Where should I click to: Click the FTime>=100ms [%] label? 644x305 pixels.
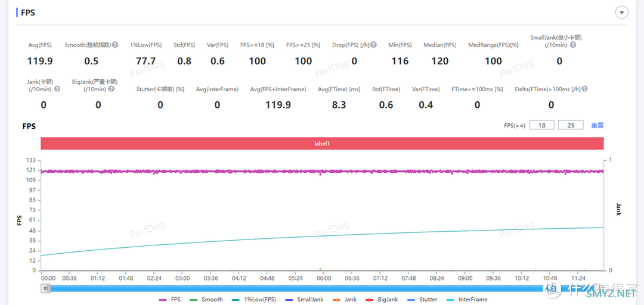click(477, 89)
